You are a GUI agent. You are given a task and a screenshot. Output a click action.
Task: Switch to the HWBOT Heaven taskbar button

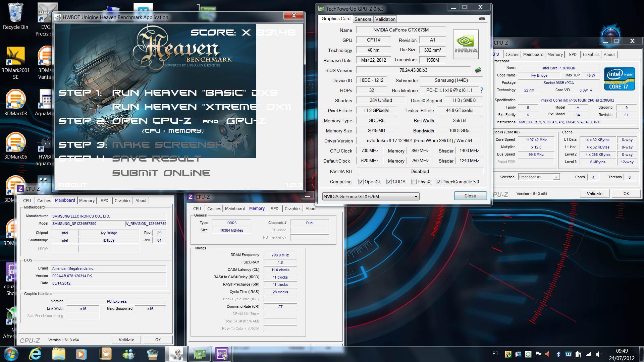(x=176, y=354)
